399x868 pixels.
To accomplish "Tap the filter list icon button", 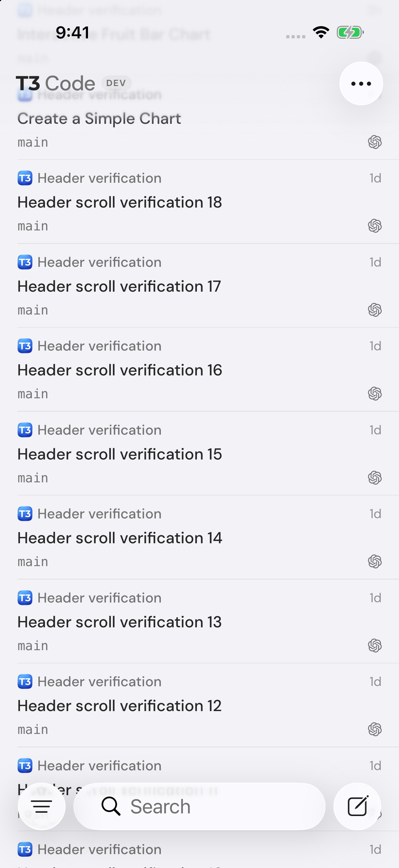I will (41, 806).
